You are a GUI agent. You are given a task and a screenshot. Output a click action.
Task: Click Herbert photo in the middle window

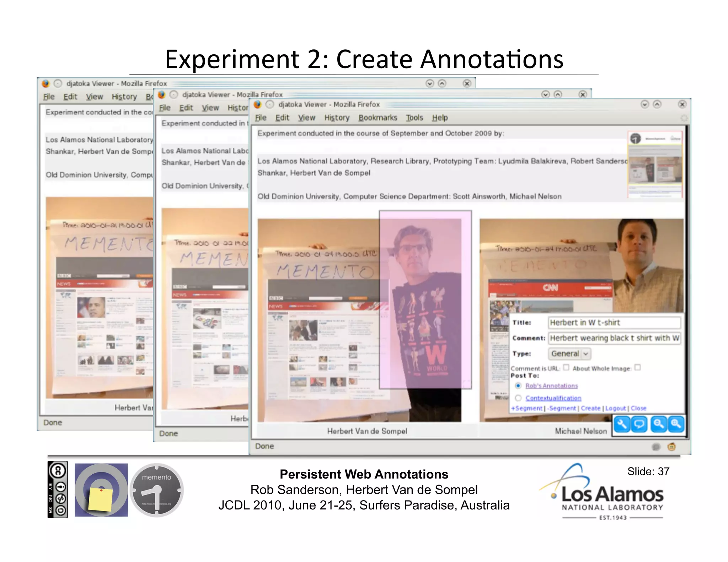[205, 309]
